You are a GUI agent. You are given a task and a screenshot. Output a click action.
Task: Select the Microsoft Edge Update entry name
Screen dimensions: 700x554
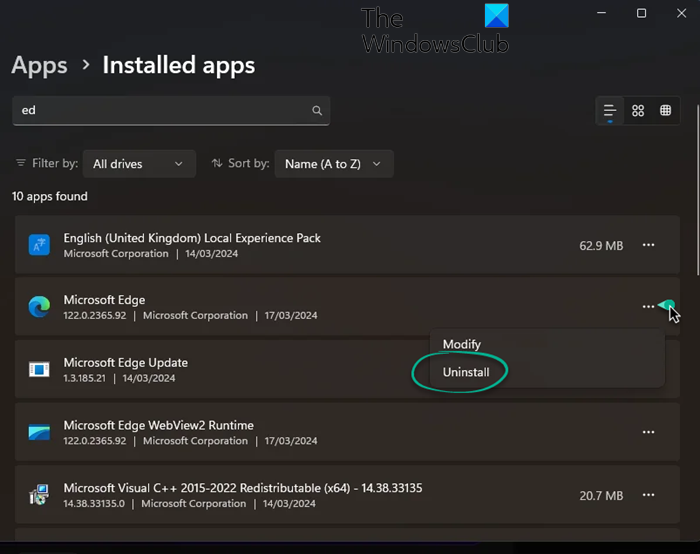(125, 362)
